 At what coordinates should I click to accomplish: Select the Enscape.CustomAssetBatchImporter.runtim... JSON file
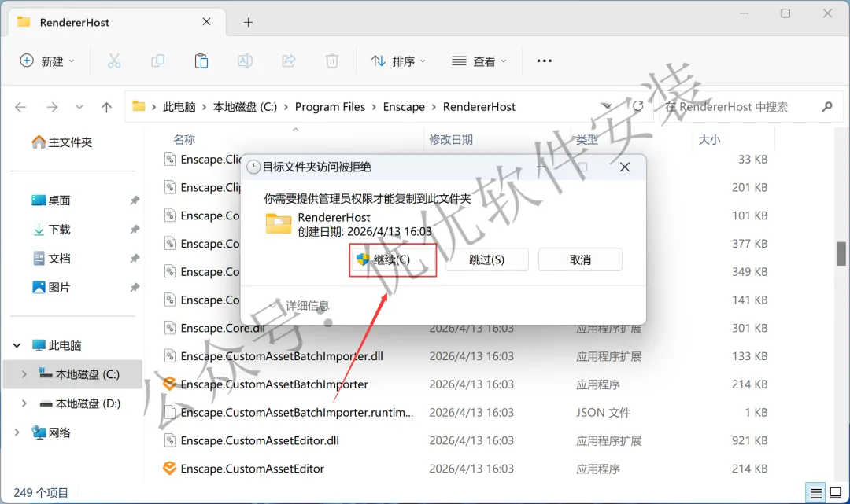tap(297, 413)
